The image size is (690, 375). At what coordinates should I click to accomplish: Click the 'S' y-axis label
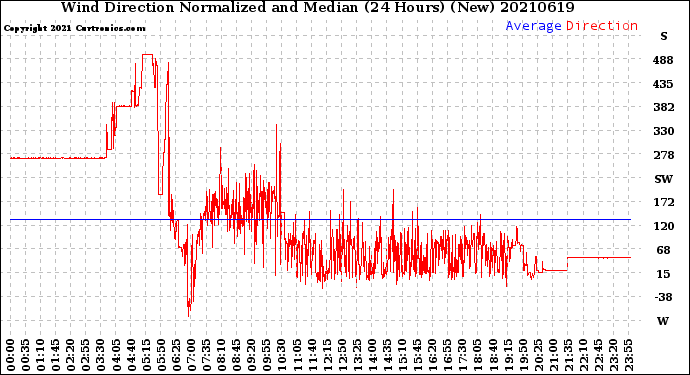(664, 36)
